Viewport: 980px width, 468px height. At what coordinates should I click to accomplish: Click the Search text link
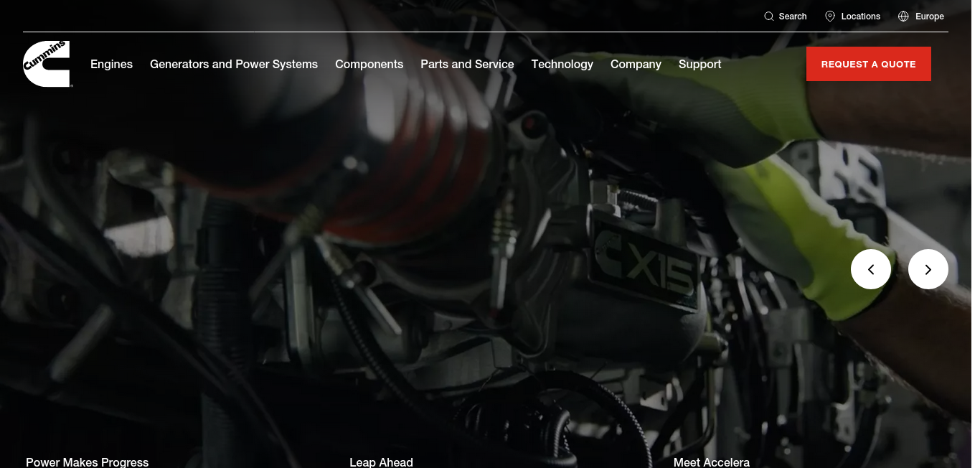(x=793, y=17)
